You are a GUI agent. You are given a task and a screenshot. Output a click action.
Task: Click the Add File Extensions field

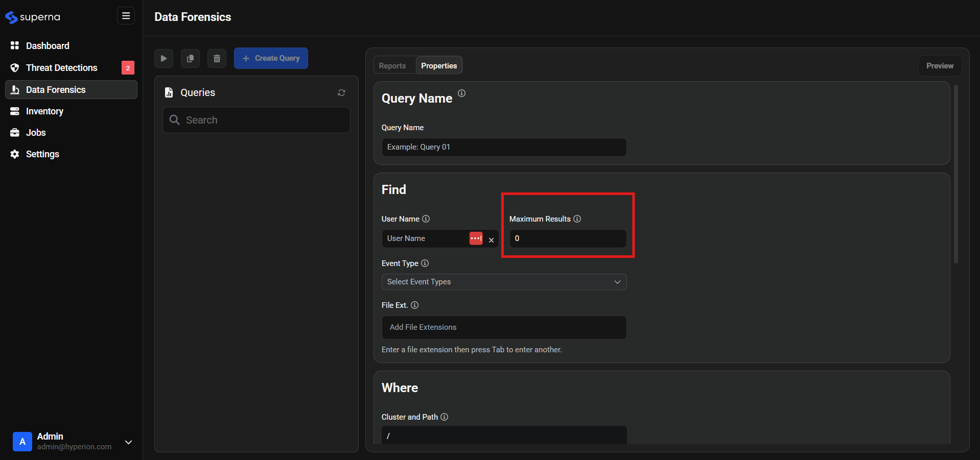(504, 327)
